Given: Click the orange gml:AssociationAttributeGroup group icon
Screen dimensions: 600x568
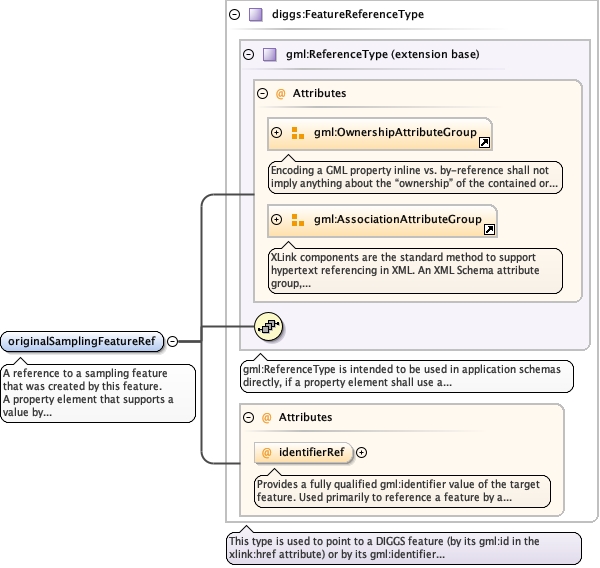Looking at the screenshot, I should [x=297, y=219].
